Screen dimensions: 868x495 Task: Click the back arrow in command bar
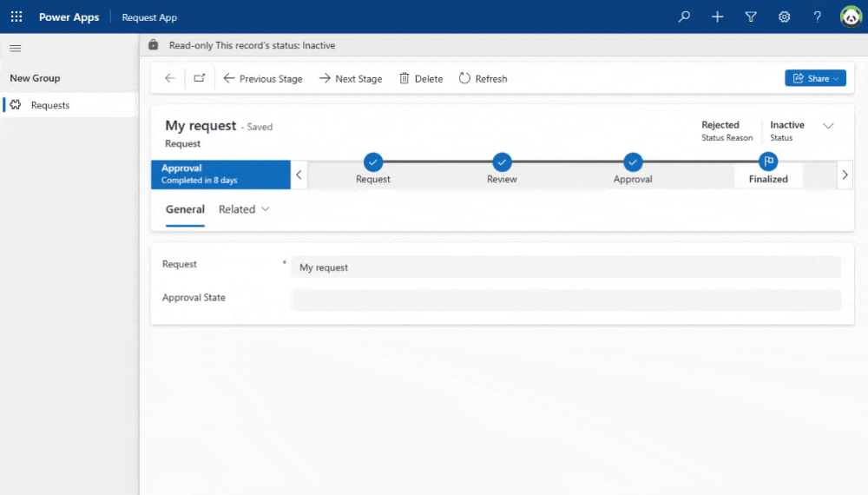[170, 78]
